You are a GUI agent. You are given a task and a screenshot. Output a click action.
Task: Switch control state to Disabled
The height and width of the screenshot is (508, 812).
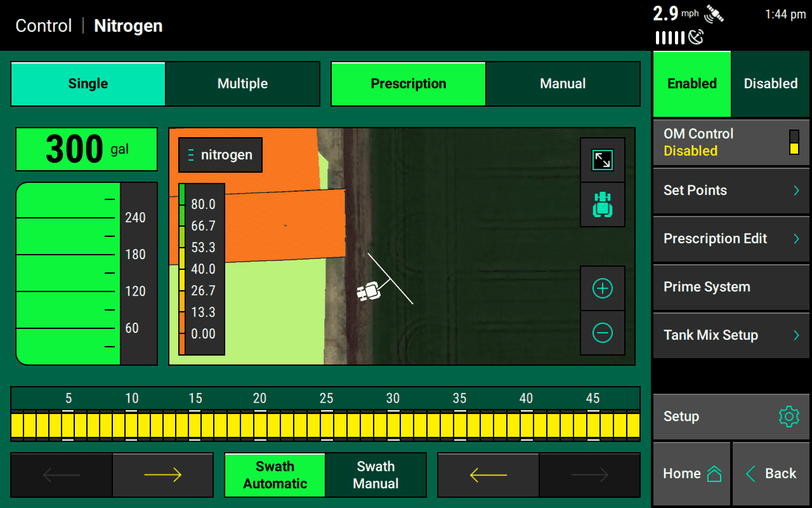[770, 83]
